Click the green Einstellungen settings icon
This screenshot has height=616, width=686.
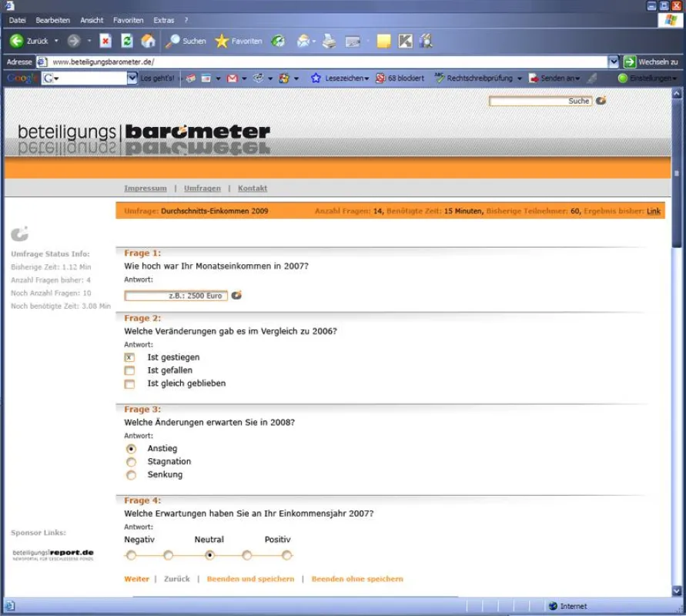pos(623,79)
